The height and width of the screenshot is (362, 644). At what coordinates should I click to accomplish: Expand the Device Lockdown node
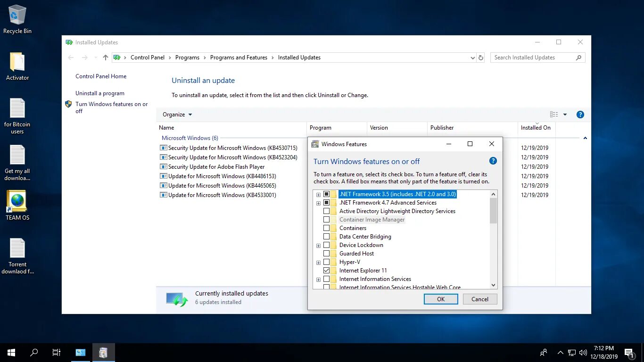click(x=318, y=246)
